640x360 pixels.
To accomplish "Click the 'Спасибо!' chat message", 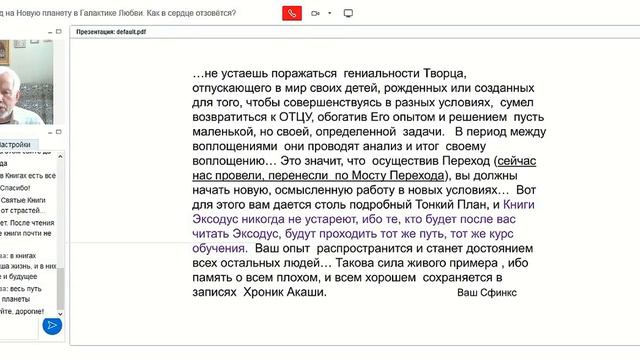I will pos(15,188).
